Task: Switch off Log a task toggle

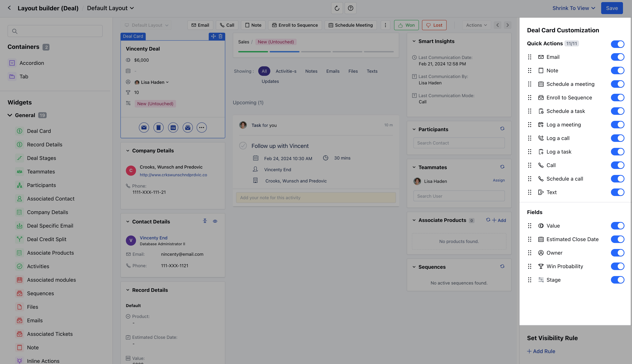Action: (618, 152)
